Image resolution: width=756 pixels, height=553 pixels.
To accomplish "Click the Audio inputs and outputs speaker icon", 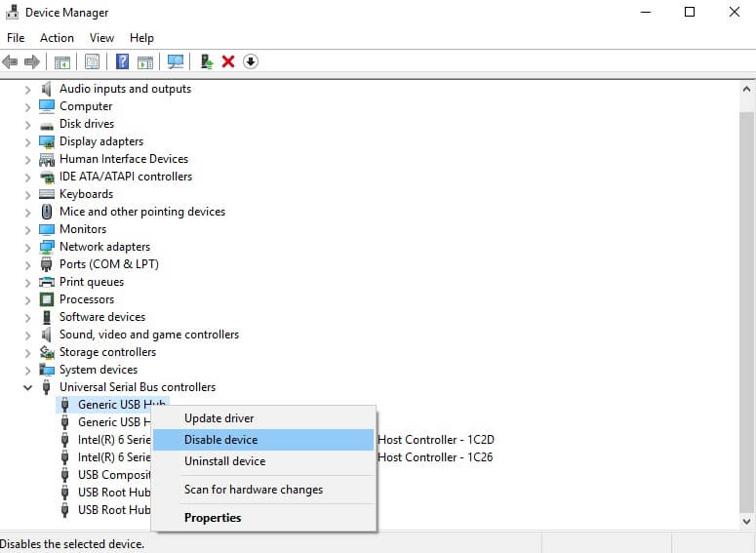I will click(x=46, y=89).
